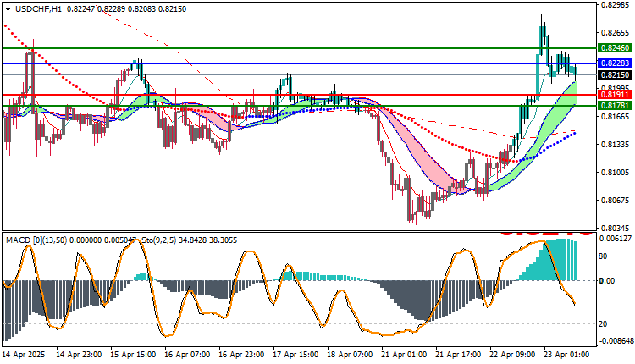Select the 0.80675 price axis value
The height and width of the screenshot is (364, 635).
pyautogui.click(x=616, y=201)
